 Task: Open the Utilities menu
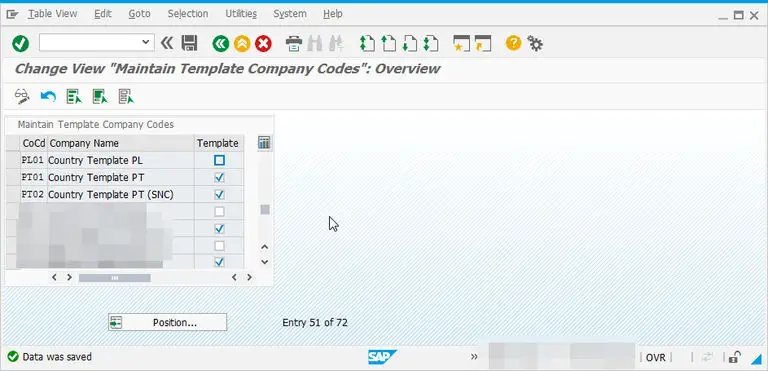pos(241,14)
